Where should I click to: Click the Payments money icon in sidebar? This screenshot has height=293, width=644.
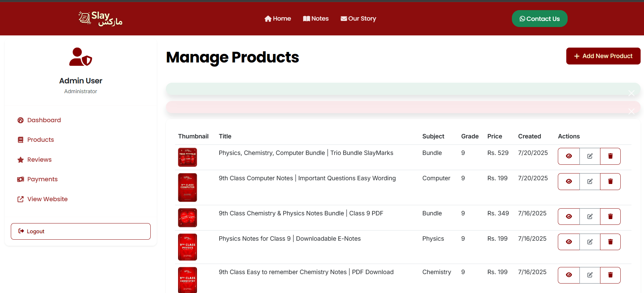tap(21, 179)
